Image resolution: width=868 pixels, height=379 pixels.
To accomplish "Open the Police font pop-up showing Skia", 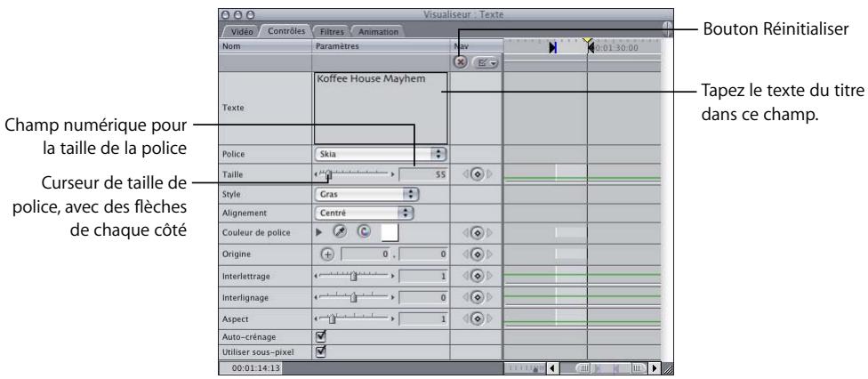I will tap(381, 154).
